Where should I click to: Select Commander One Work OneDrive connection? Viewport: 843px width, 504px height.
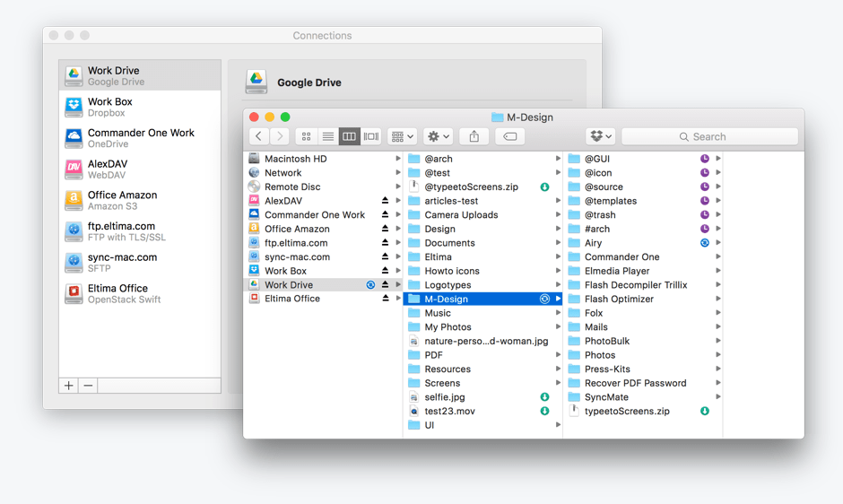(x=140, y=138)
